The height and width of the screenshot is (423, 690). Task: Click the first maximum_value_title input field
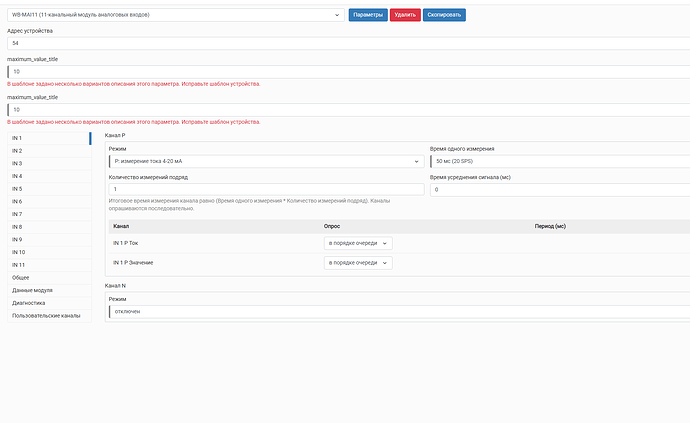pos(349,72)
